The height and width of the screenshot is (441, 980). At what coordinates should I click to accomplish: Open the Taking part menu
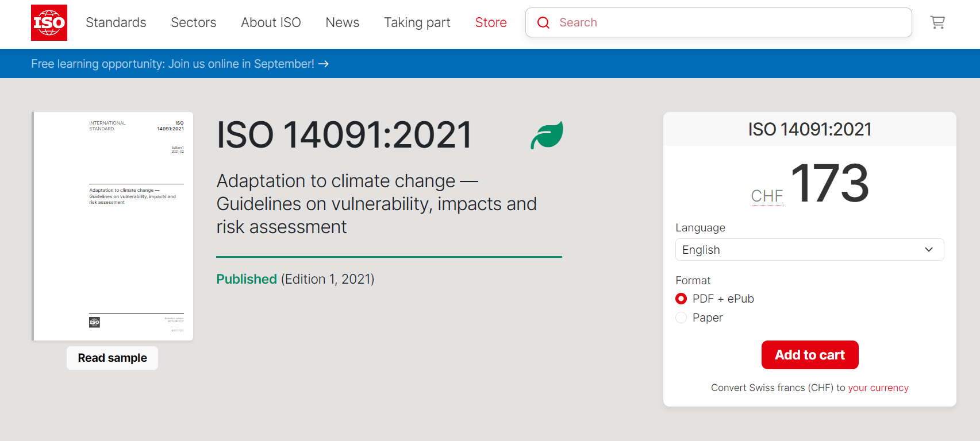coord(417,22)
